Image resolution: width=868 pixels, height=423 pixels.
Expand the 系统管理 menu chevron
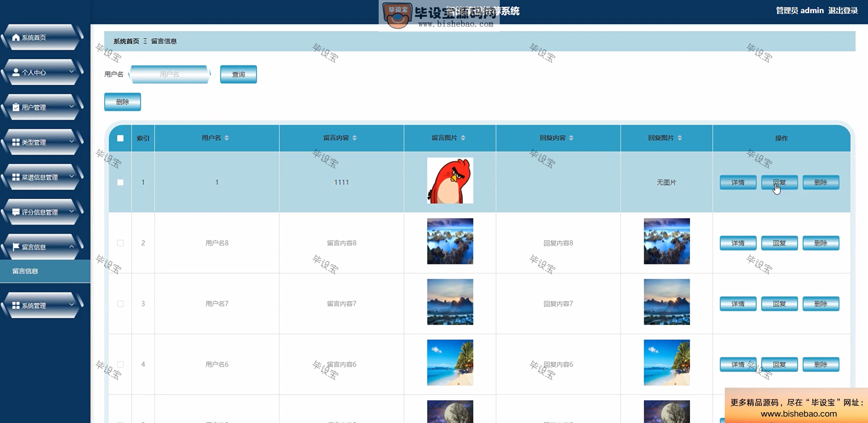(x=71, y=304)
